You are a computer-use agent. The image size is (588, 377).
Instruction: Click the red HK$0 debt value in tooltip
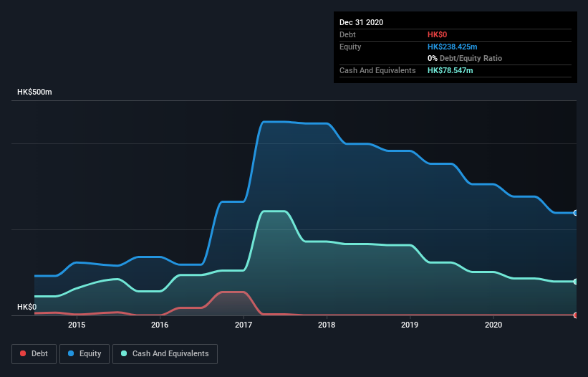pos(438,34)
